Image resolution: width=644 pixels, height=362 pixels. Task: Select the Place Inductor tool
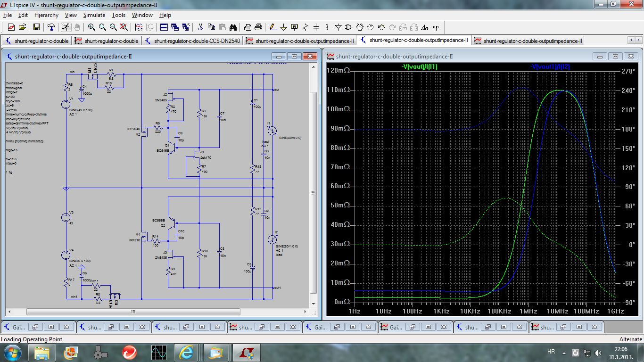click(327, 27)
